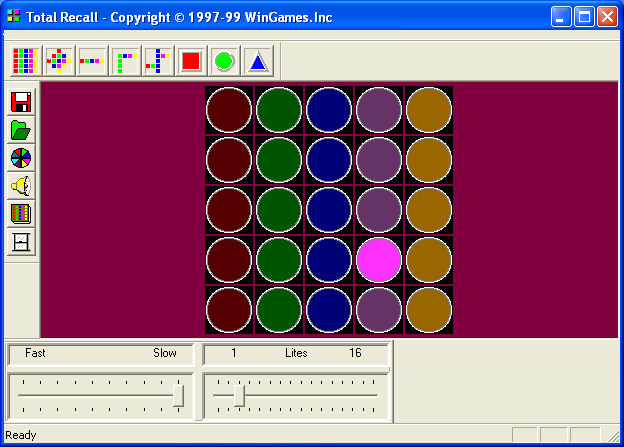This screenshot has width=624, height=447.
Task: Click green circle in top row
Action: 279,110
